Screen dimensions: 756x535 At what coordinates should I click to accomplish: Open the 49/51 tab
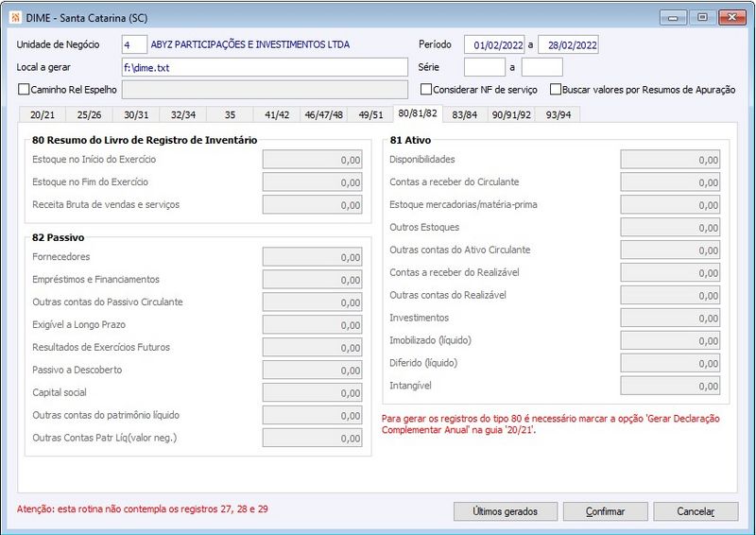[x=370, y=114]
